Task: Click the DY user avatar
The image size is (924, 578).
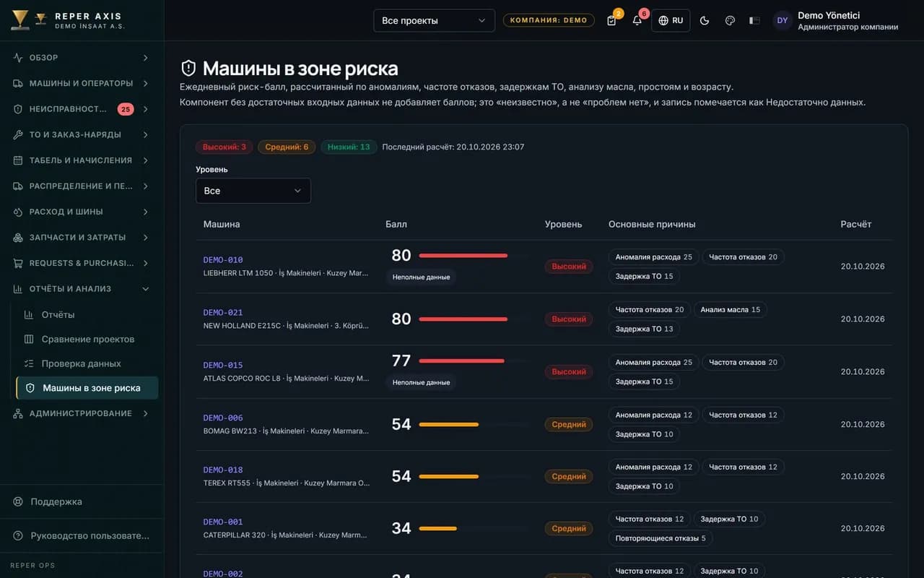Action: pyautogui.click(x=782, y=20)
